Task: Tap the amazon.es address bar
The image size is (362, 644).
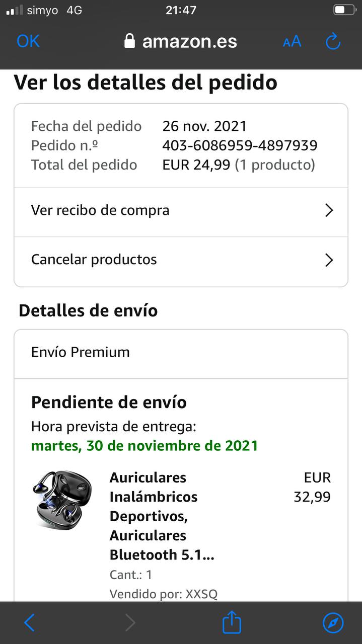Action: pyautogui.click(x=181, y=41)
